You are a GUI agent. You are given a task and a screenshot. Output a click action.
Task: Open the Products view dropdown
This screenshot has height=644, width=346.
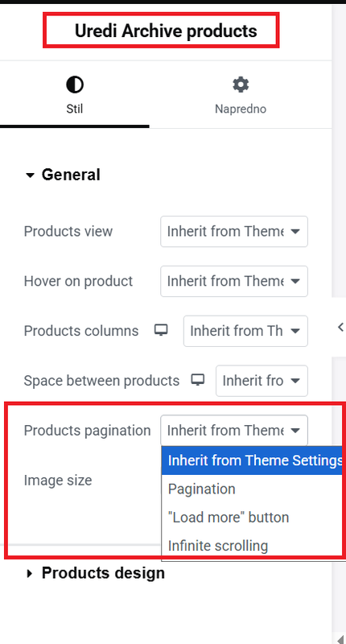(x=234, y=232)
